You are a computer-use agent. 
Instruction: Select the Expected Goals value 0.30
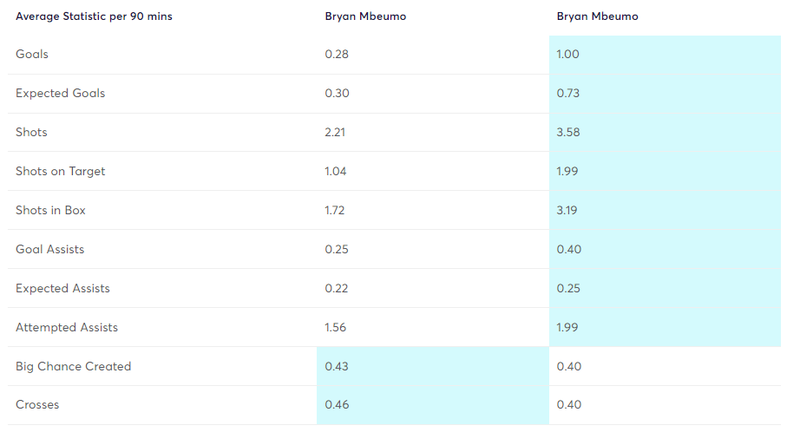pos(337,93)
